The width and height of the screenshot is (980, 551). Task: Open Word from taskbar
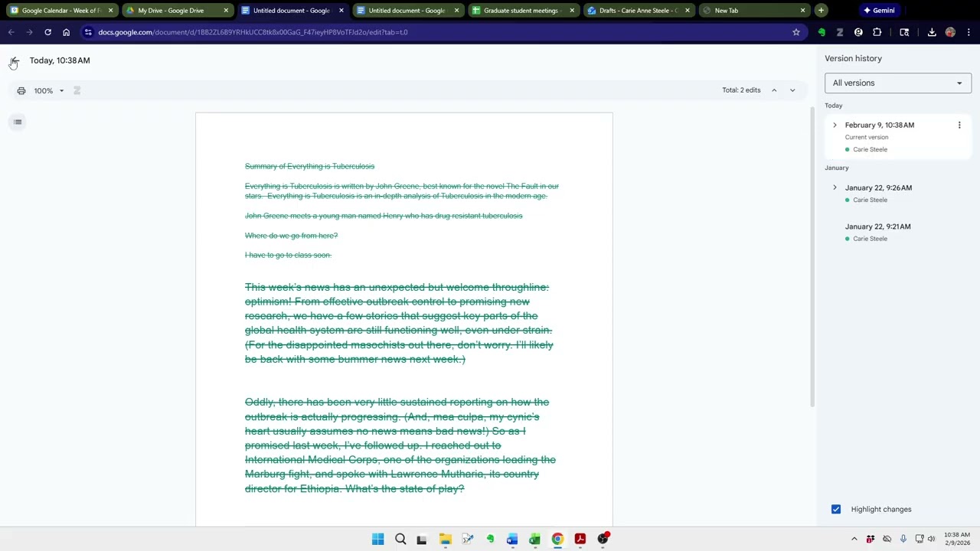coord(512,539)
